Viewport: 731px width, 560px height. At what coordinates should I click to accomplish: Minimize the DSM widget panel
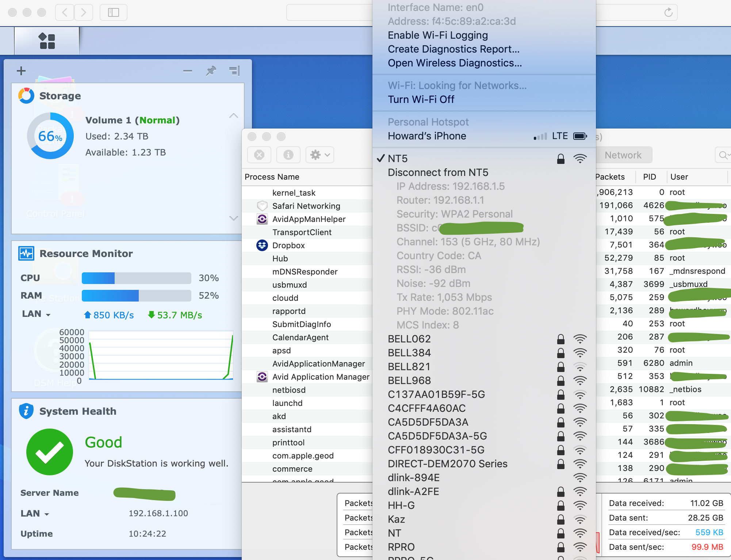188,71
